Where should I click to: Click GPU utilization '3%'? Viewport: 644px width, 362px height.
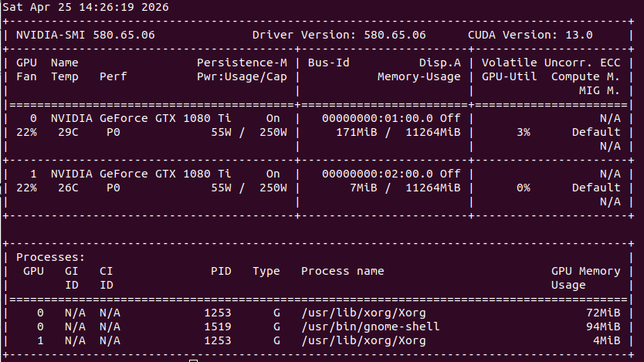pyautogui.click(x=524, y=133)
